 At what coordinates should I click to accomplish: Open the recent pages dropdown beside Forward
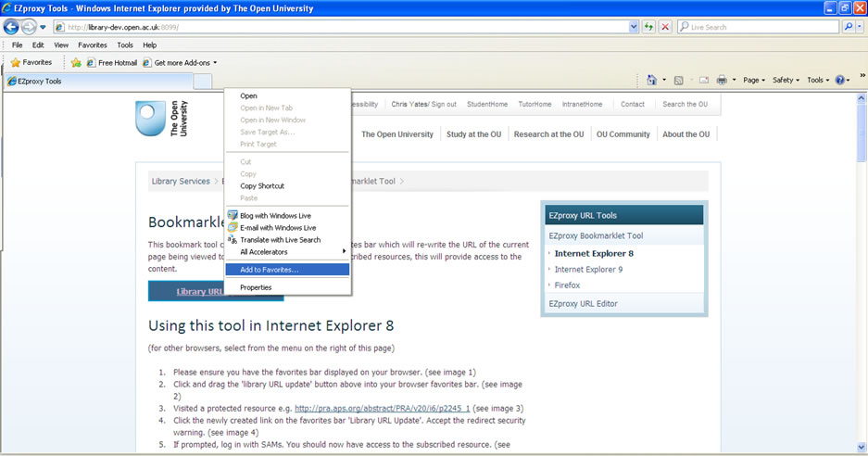point(43,27)
